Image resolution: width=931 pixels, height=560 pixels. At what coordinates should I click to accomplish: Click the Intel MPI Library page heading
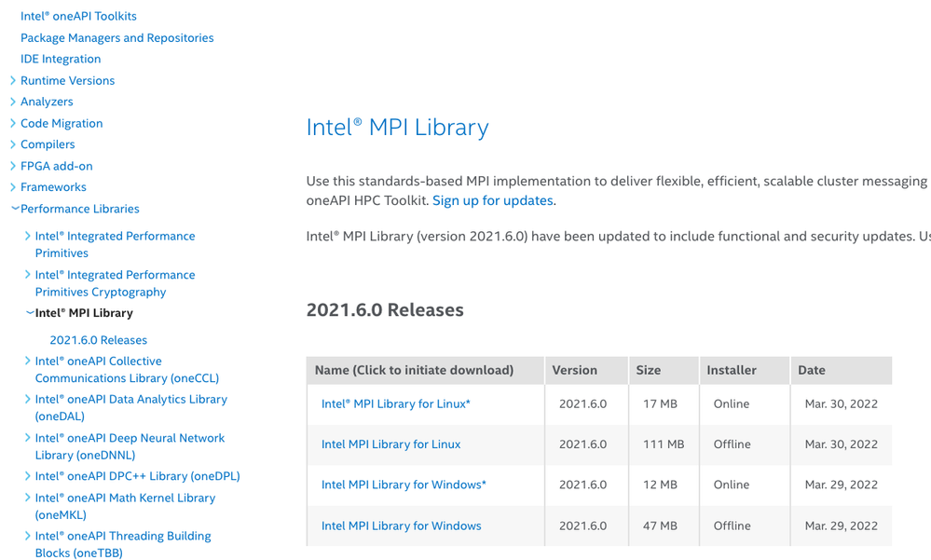pyautogui.click(x=397, y=127)
